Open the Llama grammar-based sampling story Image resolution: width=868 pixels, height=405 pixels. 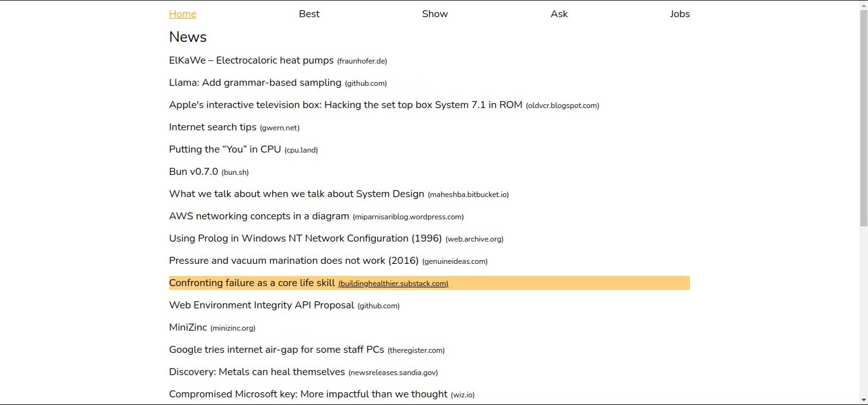pyautogui.click(x=254, y=83)
